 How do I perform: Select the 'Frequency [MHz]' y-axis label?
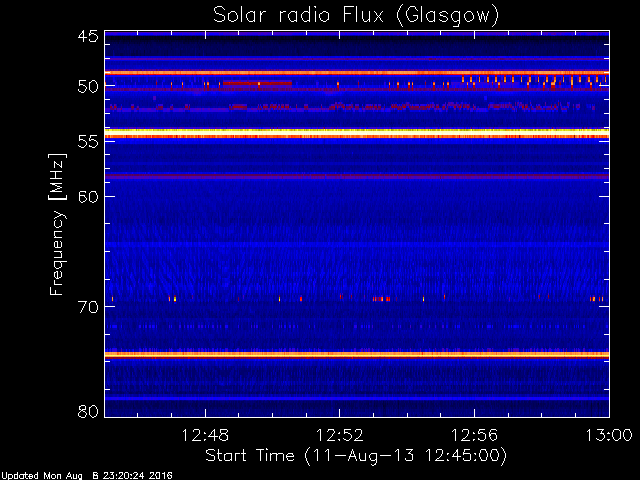pos(57,224)
